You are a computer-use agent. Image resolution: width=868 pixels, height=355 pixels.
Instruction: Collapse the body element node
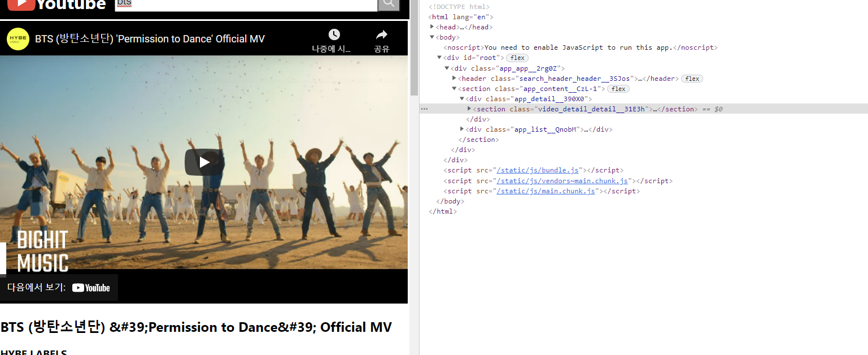tap(432, 37)
